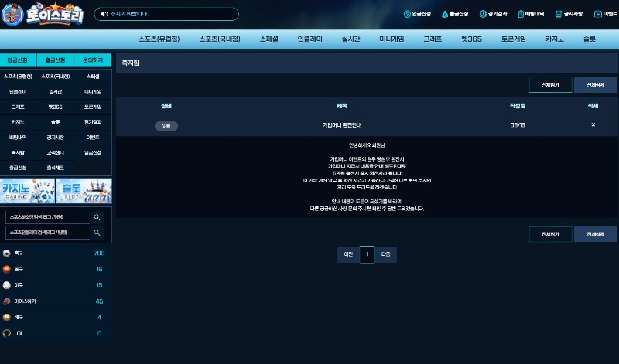Select page 1 in the pagination
Image resolution: width=619 pixels, height=364 pixels.
pyautogui.click(x=367, y=254)
